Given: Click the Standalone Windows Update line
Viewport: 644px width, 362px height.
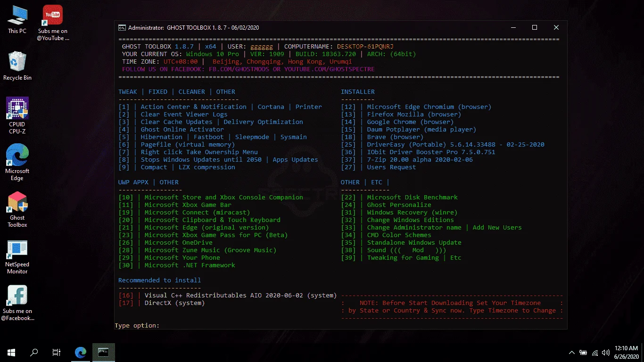Looking at the screenshot, I should pyautogui.click(x=401, y=243).
